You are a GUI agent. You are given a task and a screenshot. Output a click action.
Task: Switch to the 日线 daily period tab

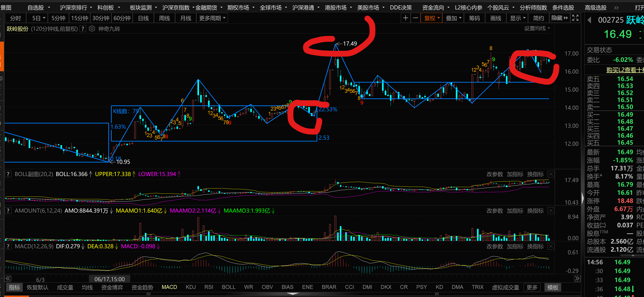[143, 18]
